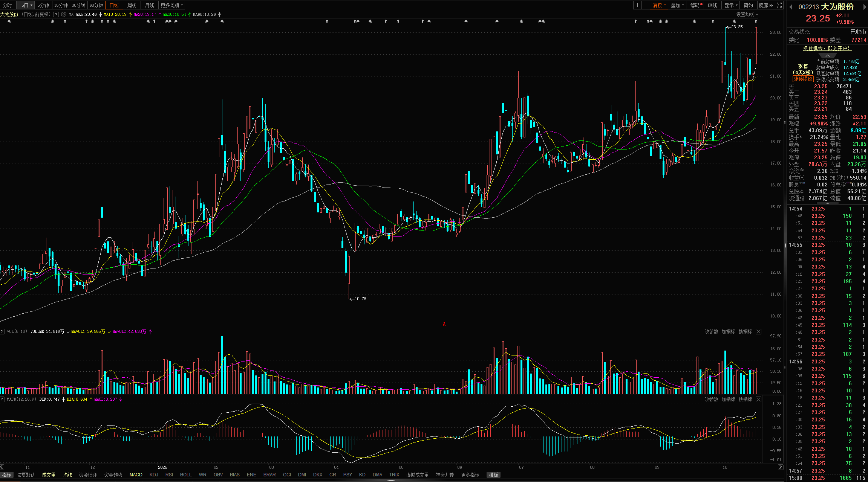Viewport: 868px width, 482px height.
Task: Open the 复权 dropdown
Action: [660, 5]
